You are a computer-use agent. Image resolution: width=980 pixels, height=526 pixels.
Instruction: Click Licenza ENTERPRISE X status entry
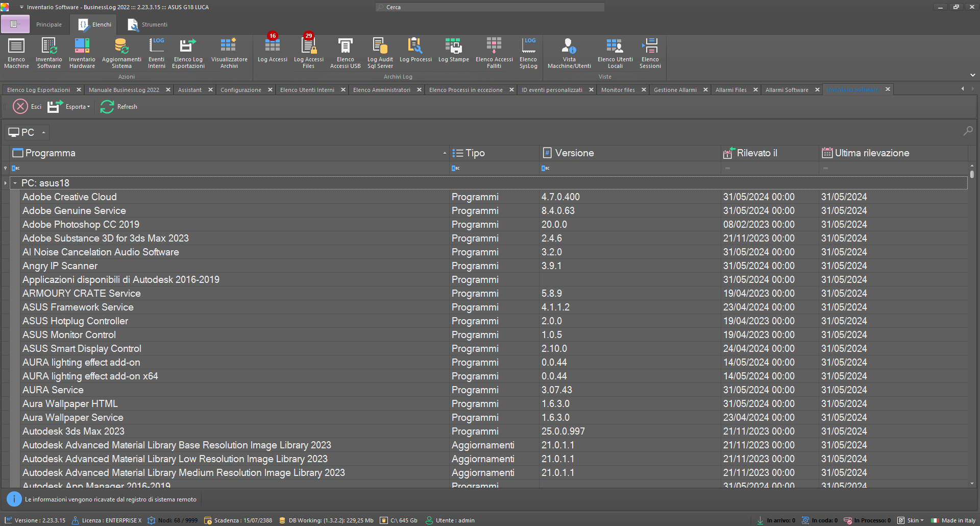[x=107, y=520]
